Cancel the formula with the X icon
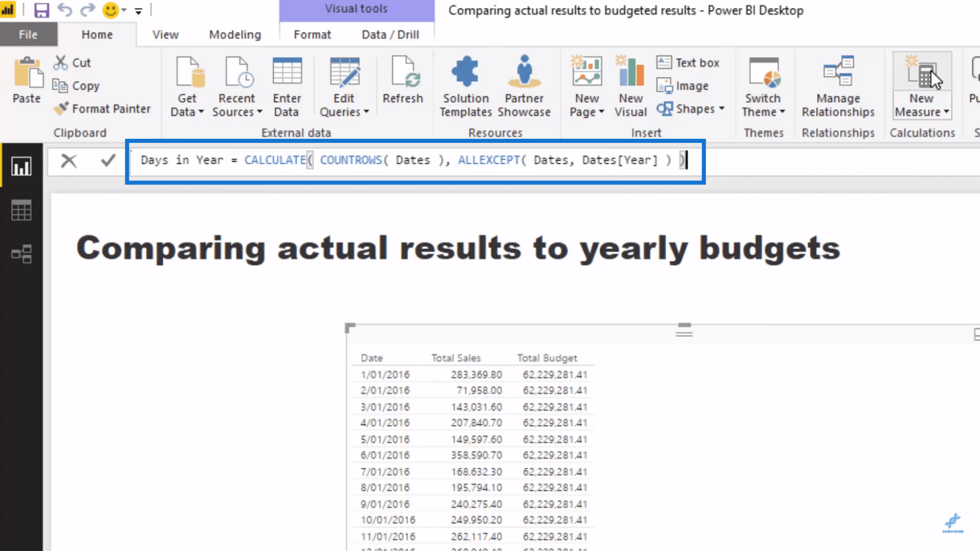Viewport: 980px width, 551px height. click(69, 160)
